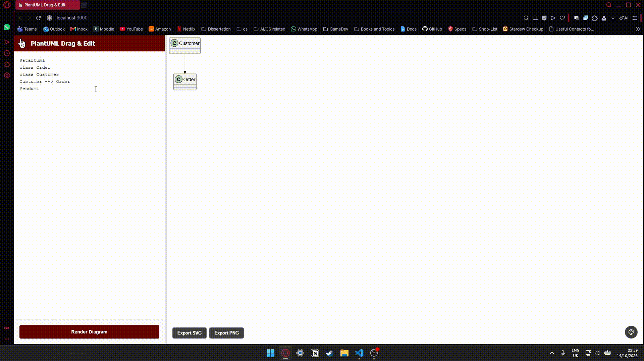This screenshot has height=361, width=644.
Task: Open the snapshot camera toolbar icon
Action: pyautogui.click(x=535, y=18)
